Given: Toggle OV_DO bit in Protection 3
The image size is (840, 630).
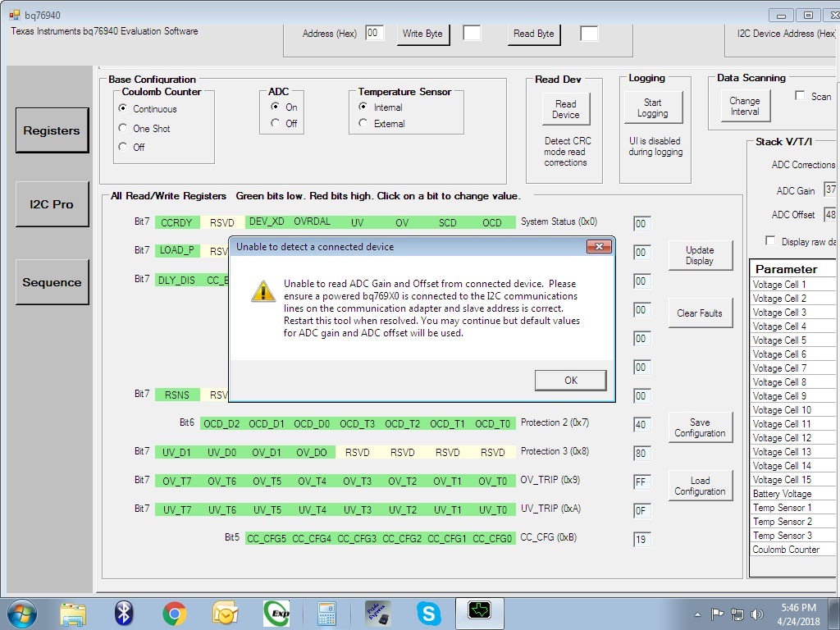Looking at the screenshot, I should click(x=312, y=452).
